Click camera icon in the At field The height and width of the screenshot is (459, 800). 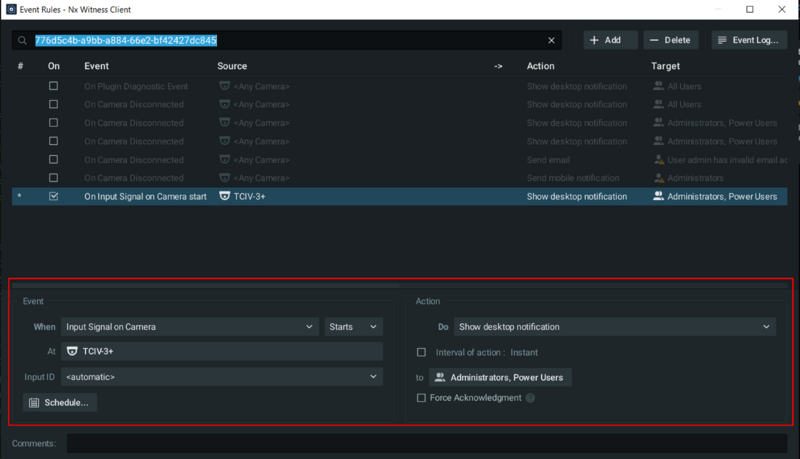pyautogui.click(x=72, y=352)
